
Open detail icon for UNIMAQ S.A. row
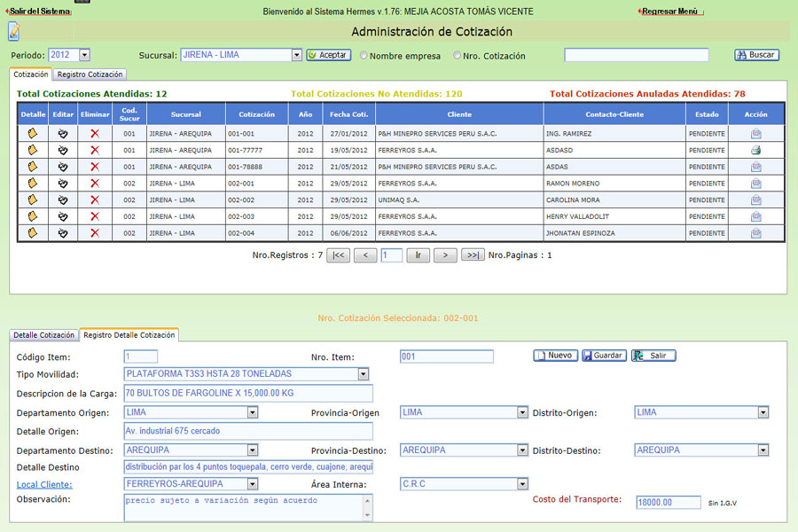33,199
